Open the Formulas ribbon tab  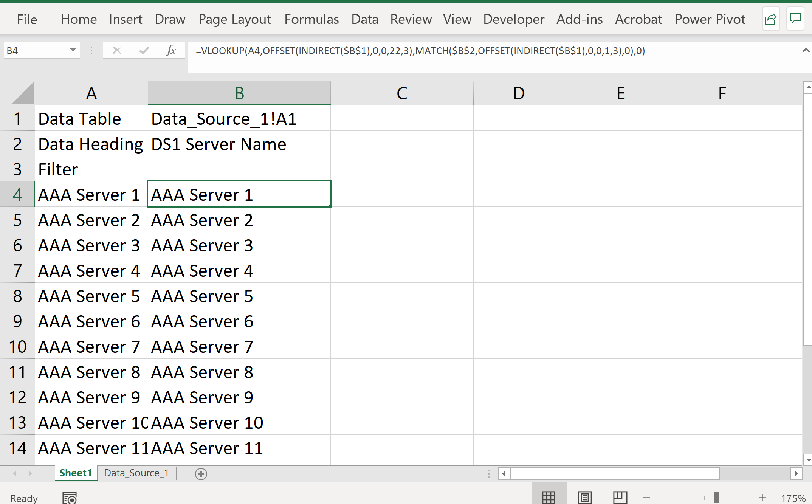click(x=311, y=19)
